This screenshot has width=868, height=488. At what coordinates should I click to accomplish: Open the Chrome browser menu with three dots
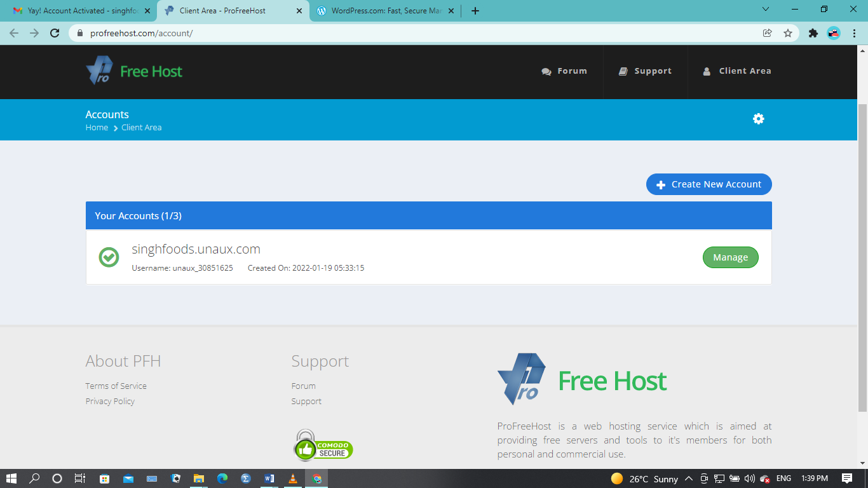(854, 32)
